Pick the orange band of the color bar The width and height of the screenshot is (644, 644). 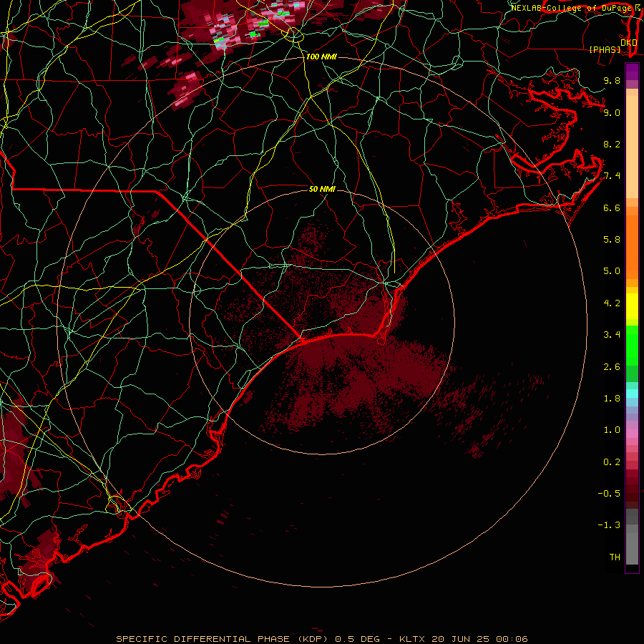click(x=632, y=246)
